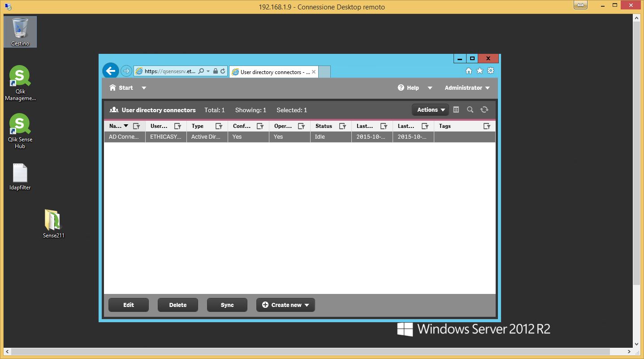Image resolution: width=644 pixels, height=359 pixels.
Task: Click the Total: 1 counter text
Action: coord(215,110)
